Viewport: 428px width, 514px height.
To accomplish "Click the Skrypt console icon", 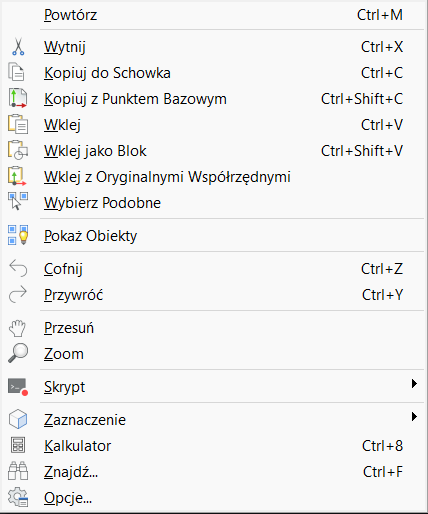I will coord(18,387).
